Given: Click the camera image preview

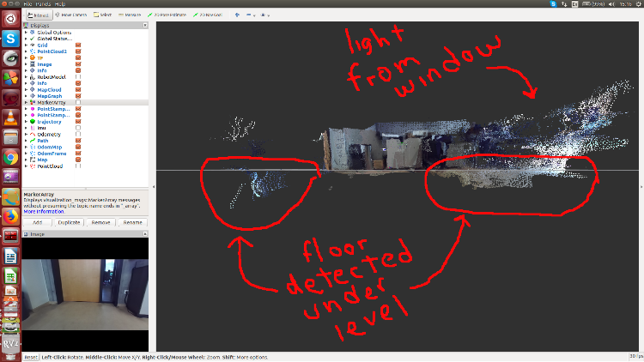Looking at the screenshot, I should coord(85,292).
